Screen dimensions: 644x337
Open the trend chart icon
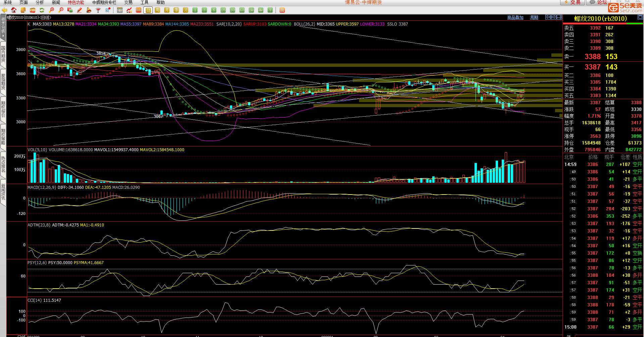coord(129,10)
